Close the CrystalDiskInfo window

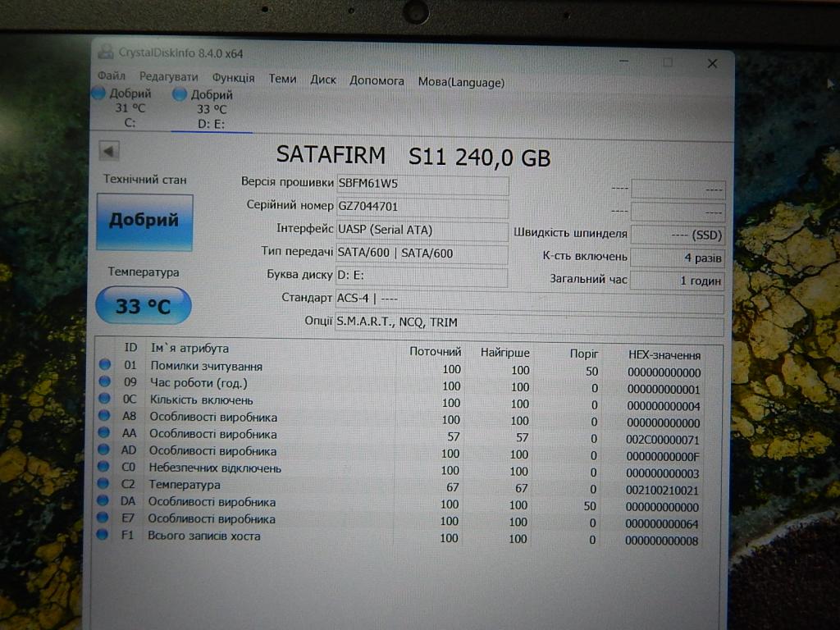tap(712, 64)
